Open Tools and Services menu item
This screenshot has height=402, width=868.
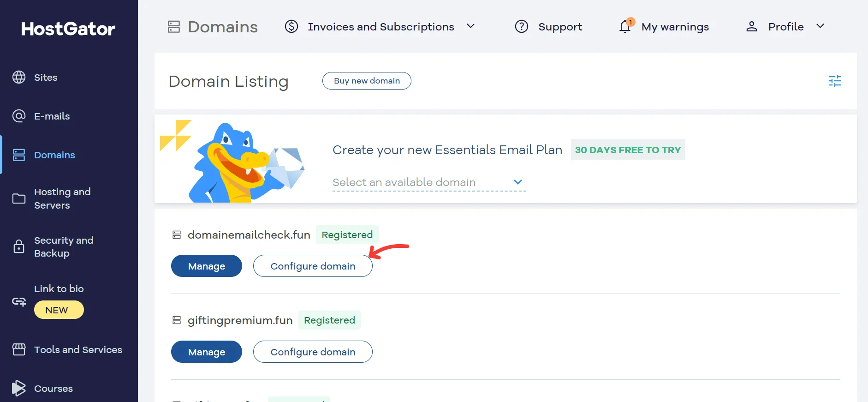point(78,350)
